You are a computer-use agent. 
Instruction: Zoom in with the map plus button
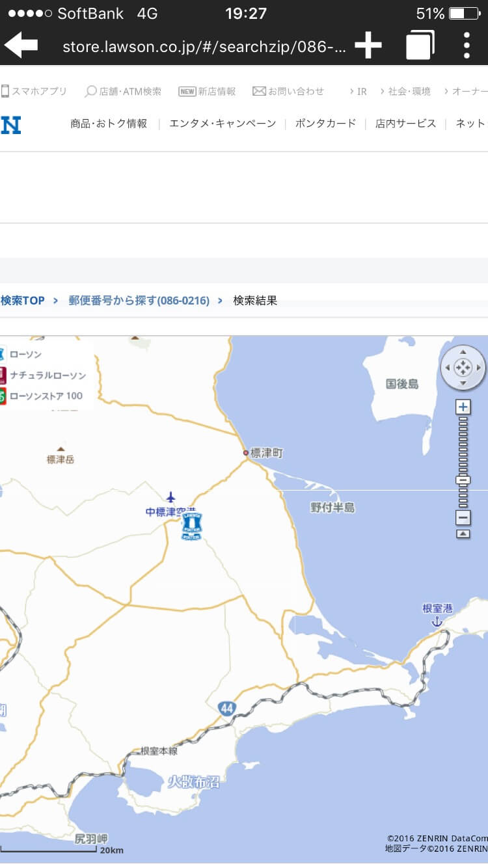(x=463, y=407)
